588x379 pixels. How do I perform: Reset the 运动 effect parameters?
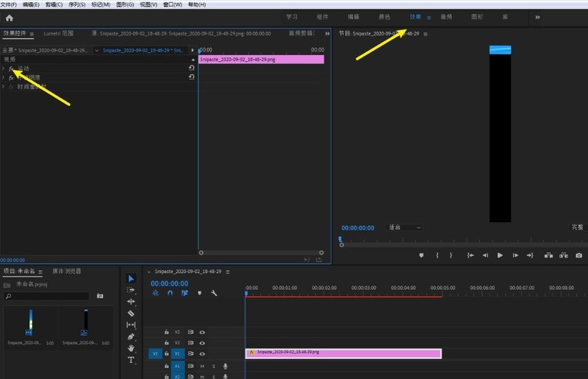pos(191,68)
